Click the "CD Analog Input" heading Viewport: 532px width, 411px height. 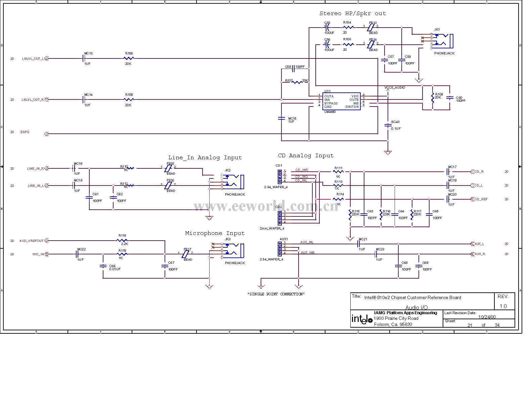click(306, 156)
